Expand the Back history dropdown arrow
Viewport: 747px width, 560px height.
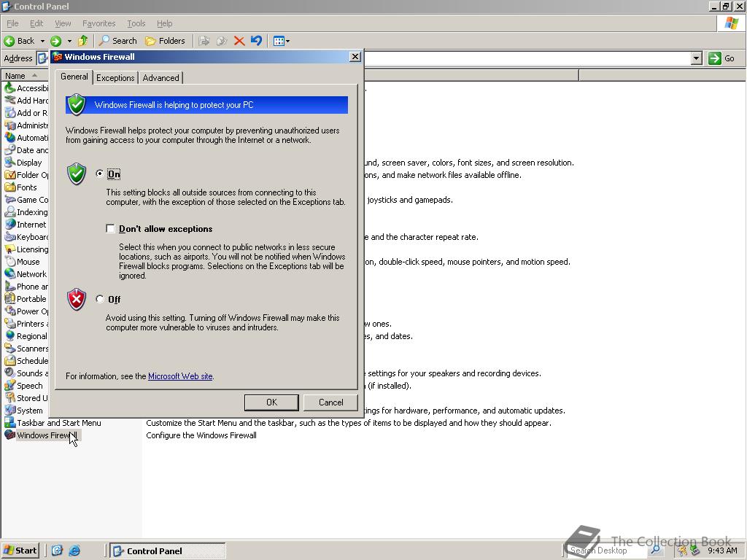click(42, 41)
